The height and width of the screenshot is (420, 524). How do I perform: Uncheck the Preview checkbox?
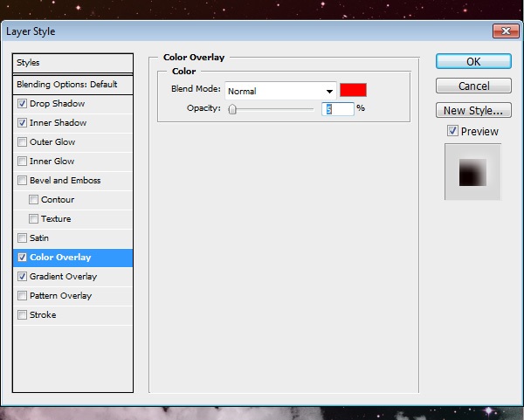tap(452, 131)
